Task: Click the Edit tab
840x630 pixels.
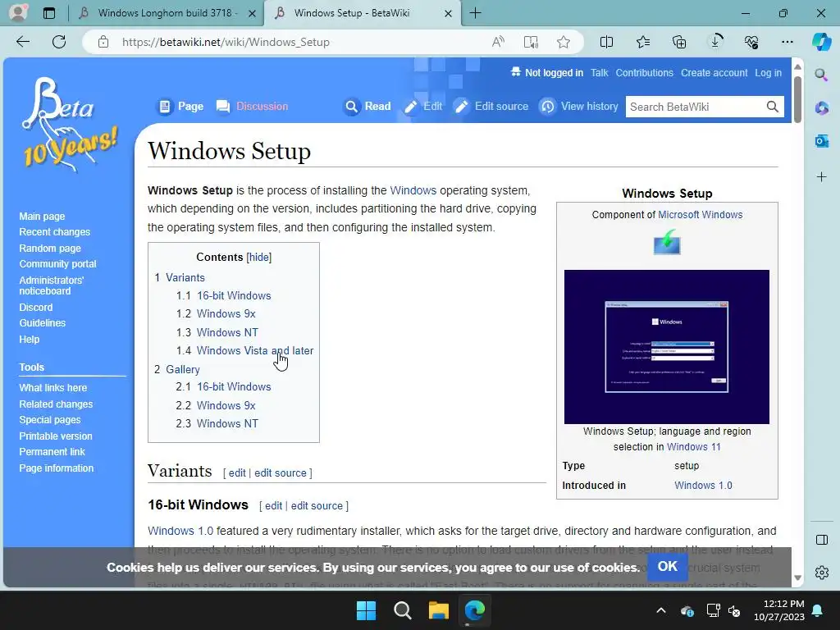Action: [423, 107]
